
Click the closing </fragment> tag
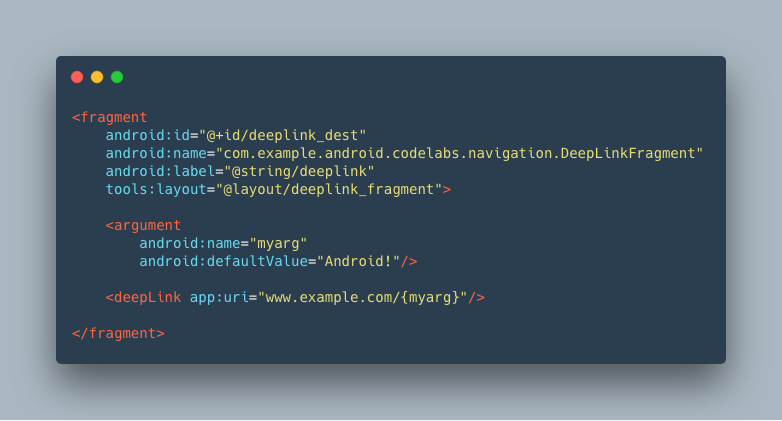pyautogui.click(x=118, y=333)
